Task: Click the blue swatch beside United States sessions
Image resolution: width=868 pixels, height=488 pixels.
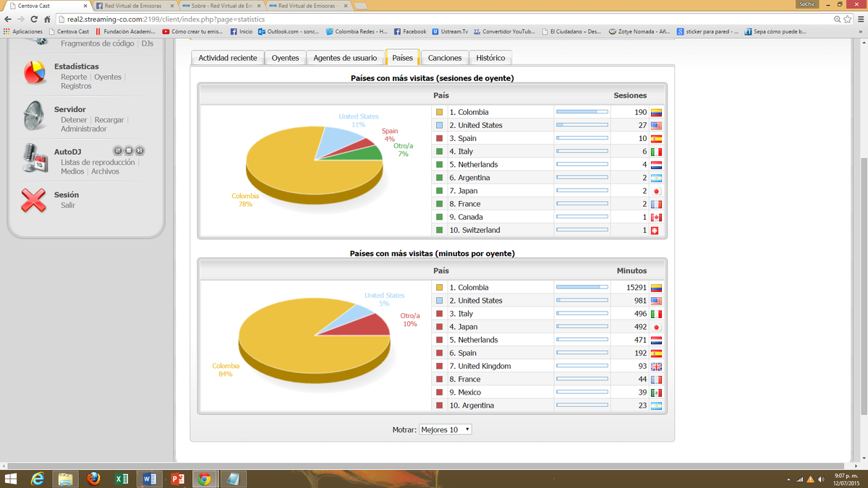Action: [439, 126]
